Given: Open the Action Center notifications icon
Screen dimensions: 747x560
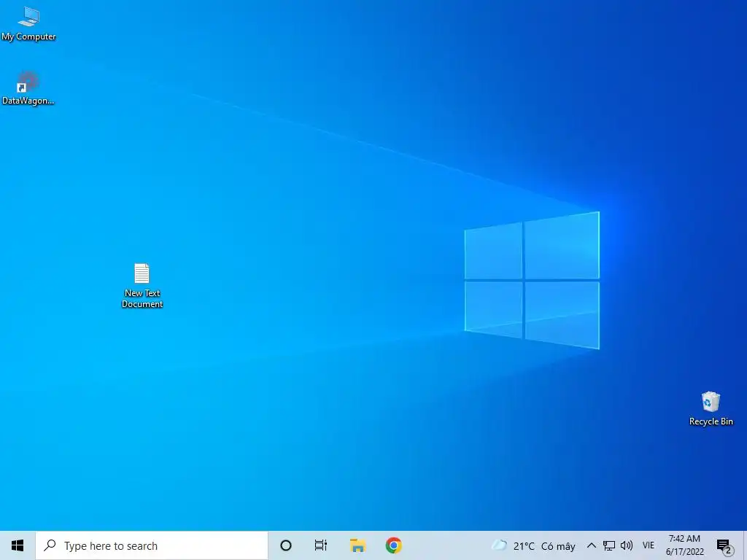Looking at the screenshot, I should [x=724, y=546].
